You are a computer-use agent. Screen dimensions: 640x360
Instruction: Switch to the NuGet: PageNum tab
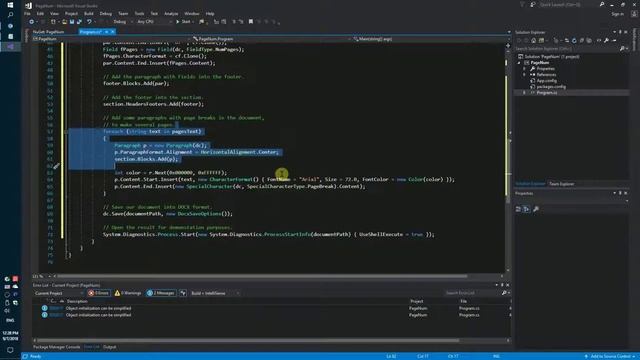[48, 31]
